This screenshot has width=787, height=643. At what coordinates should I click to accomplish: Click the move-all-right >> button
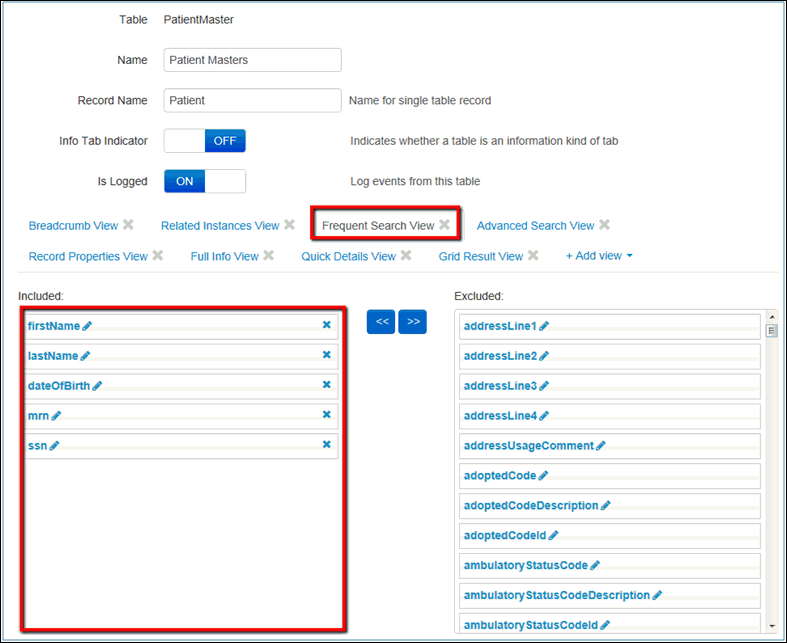click(x=412, y=322)
